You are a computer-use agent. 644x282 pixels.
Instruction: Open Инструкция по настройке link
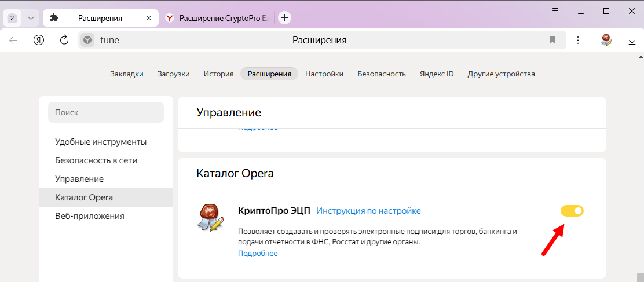point(368,211)
